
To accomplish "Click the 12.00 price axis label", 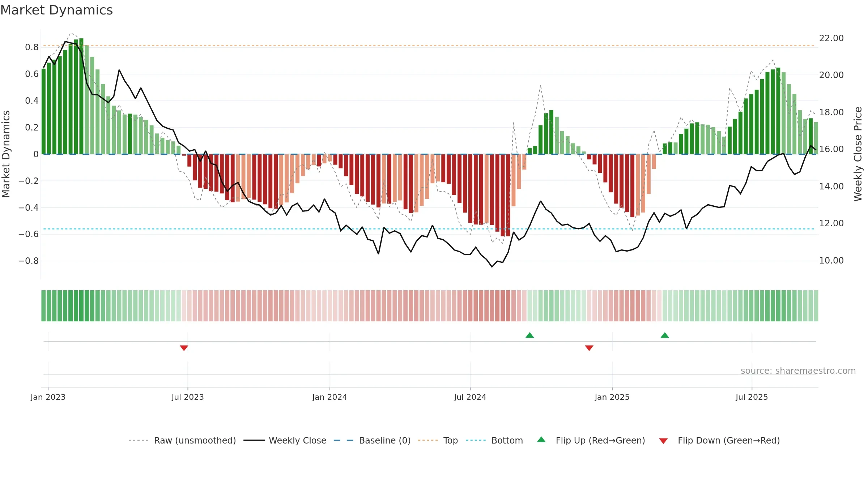I will coord(831,223).
